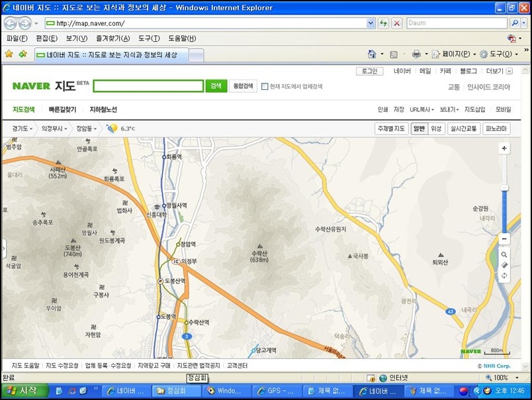Go back using the browser Back arrow
This screenshot has width=532, height=400.
[11, 23]
